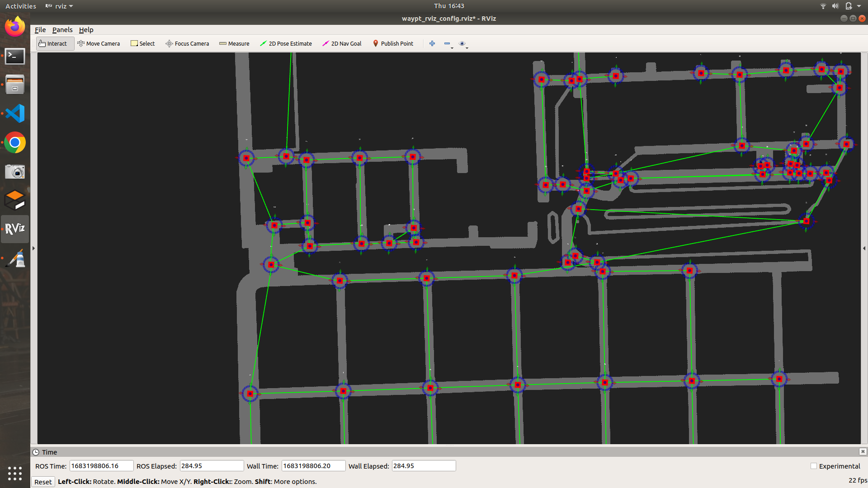Choose the Select tool

tap(143, 43)
